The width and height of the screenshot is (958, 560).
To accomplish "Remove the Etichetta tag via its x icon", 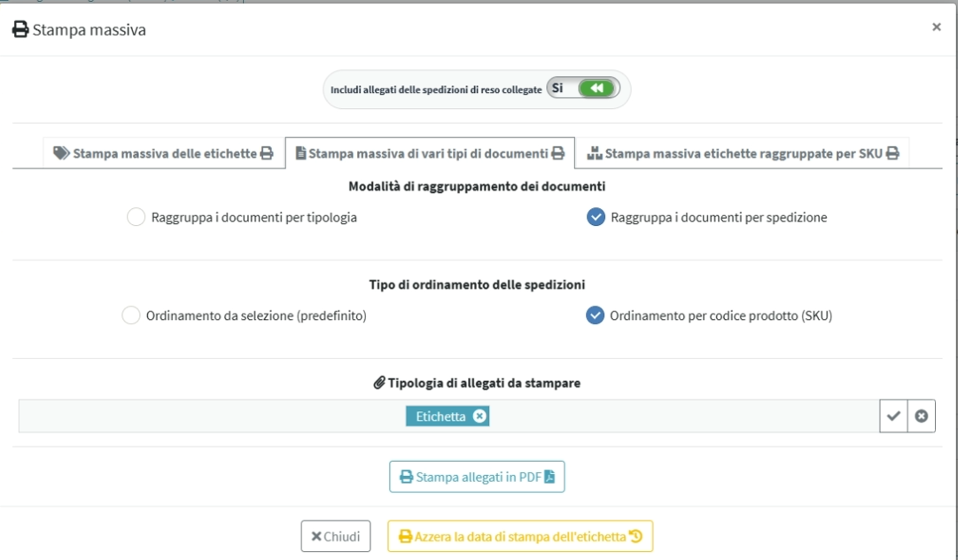I will (479, 416).
